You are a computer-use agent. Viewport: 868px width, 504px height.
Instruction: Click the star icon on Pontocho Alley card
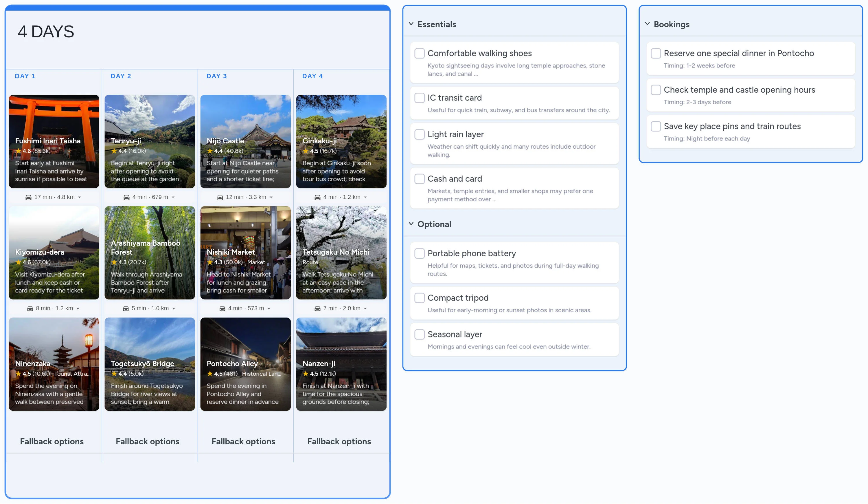pos(210,374)
